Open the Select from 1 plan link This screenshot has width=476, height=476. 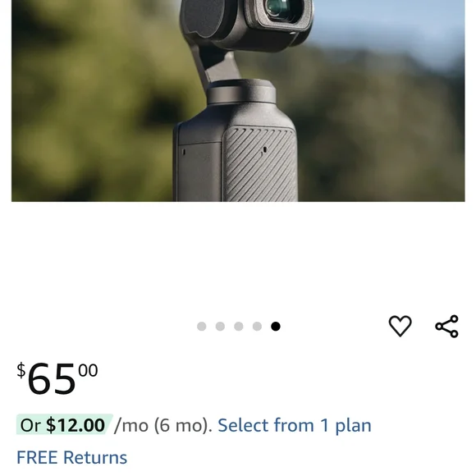[x=294, y=425]
